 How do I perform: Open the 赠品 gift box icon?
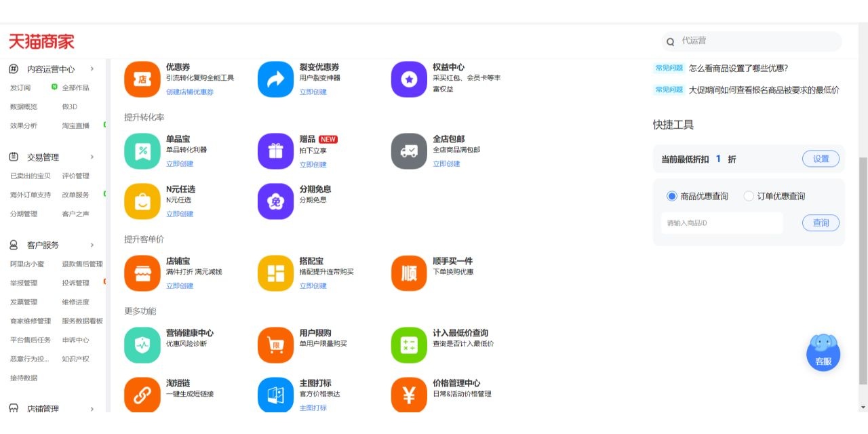(276, 151)
